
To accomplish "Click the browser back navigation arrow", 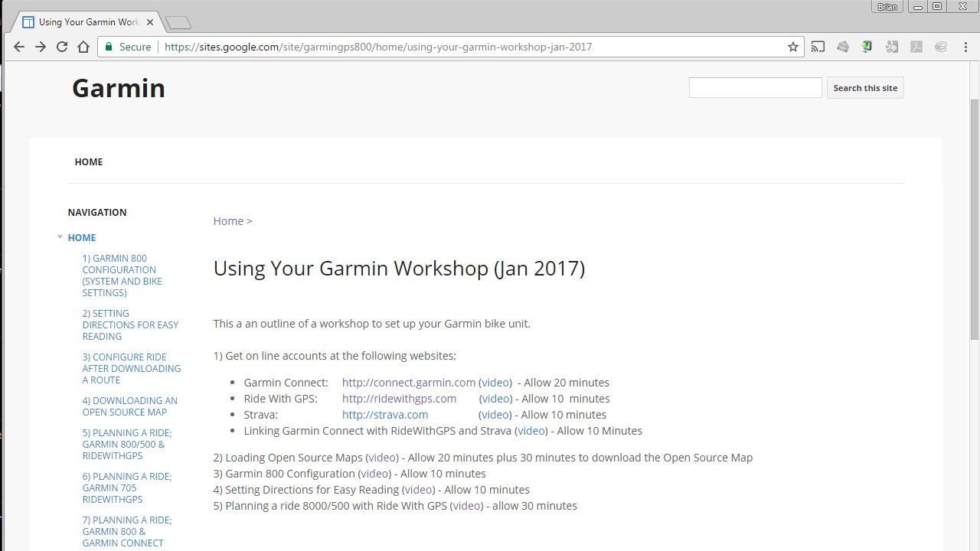I will 18,47.
